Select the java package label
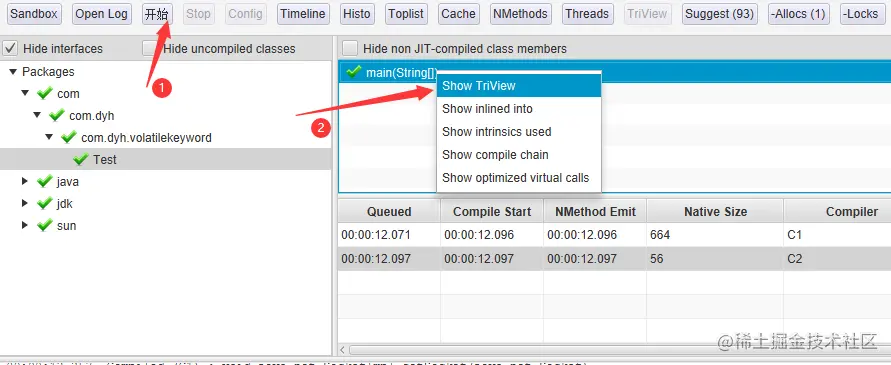Screen dimensions: 891x365 68,181
